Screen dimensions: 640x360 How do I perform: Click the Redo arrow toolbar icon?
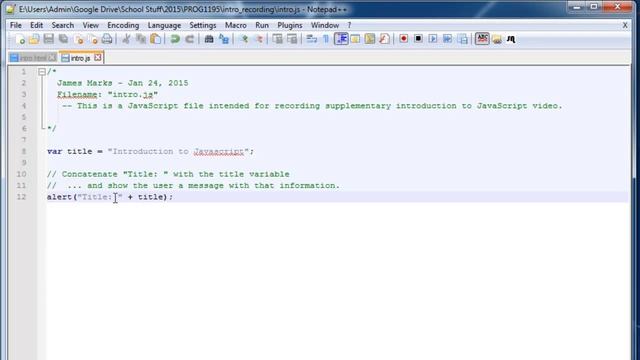pyautogui.click(x=189, y=39)
